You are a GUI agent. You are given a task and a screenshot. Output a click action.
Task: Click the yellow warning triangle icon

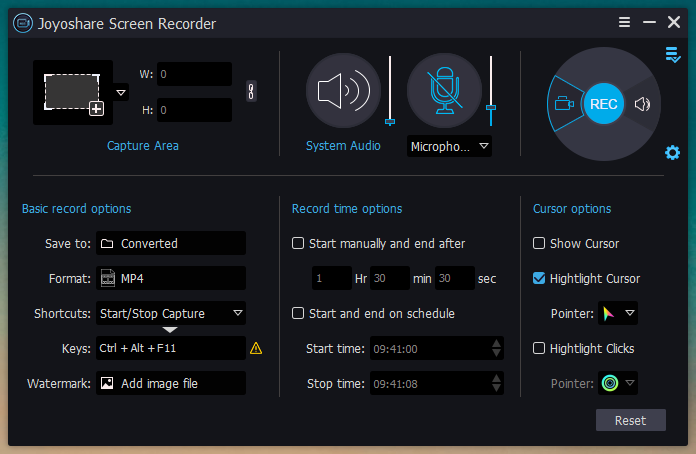click(256, 348)
